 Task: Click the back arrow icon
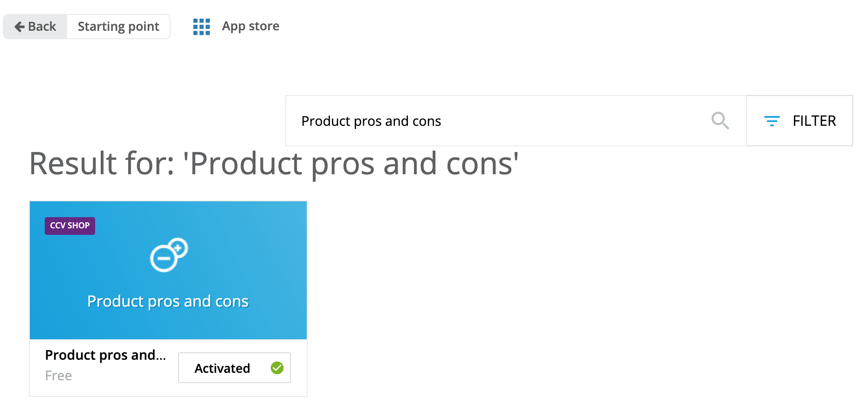point(20,27)
